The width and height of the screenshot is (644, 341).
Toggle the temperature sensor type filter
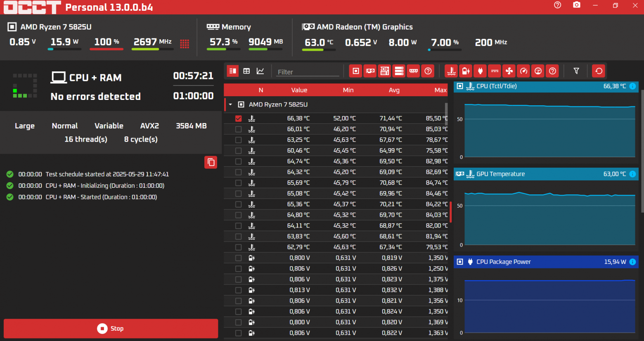[451, 71]
